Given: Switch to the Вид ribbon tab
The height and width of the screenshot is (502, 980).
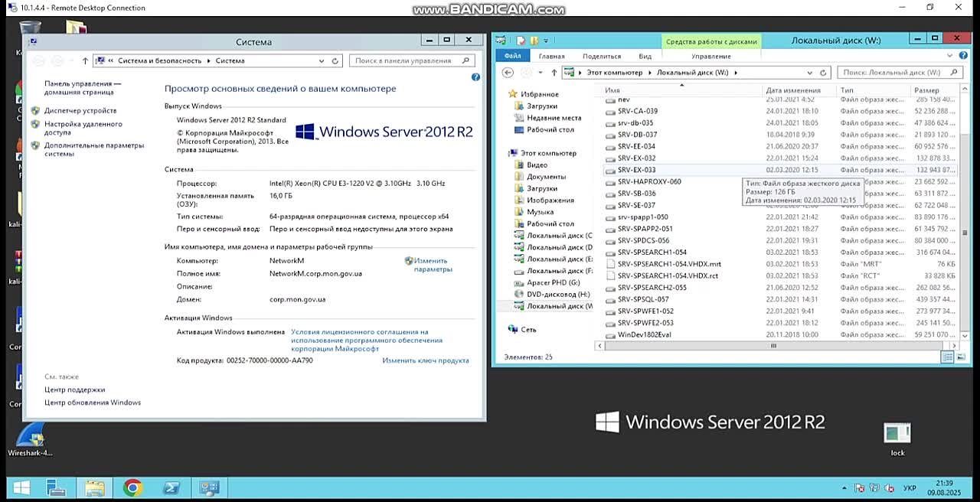Looking at the screenshot, I should click(645, 56).
